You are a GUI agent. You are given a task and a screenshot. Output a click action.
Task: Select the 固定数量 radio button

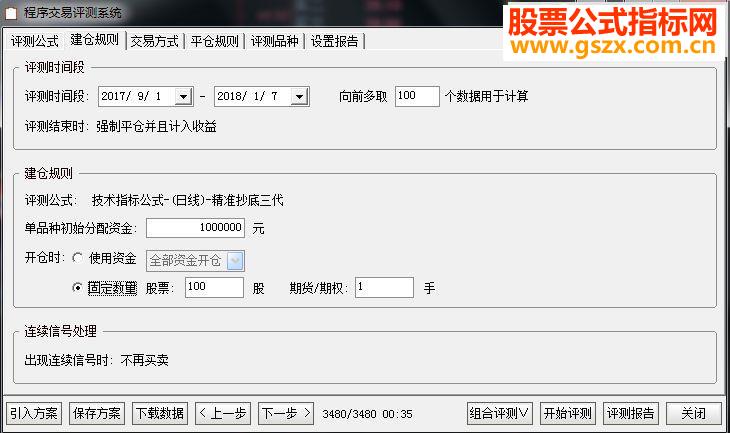point(78,288)
